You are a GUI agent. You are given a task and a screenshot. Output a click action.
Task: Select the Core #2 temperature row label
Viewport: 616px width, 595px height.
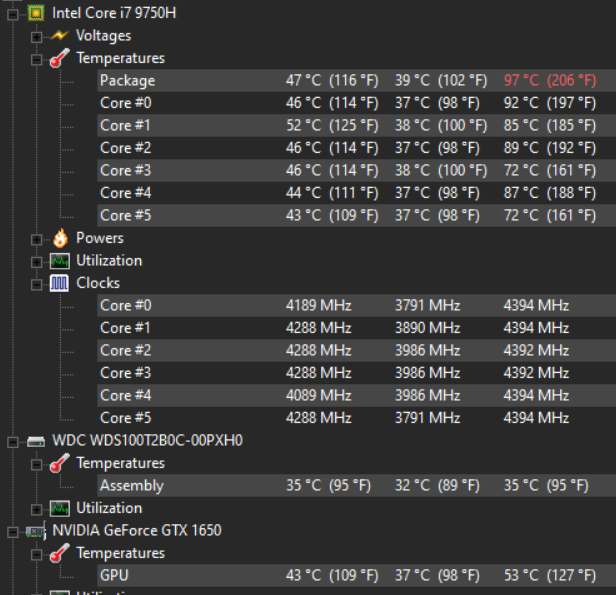point(125,148)
